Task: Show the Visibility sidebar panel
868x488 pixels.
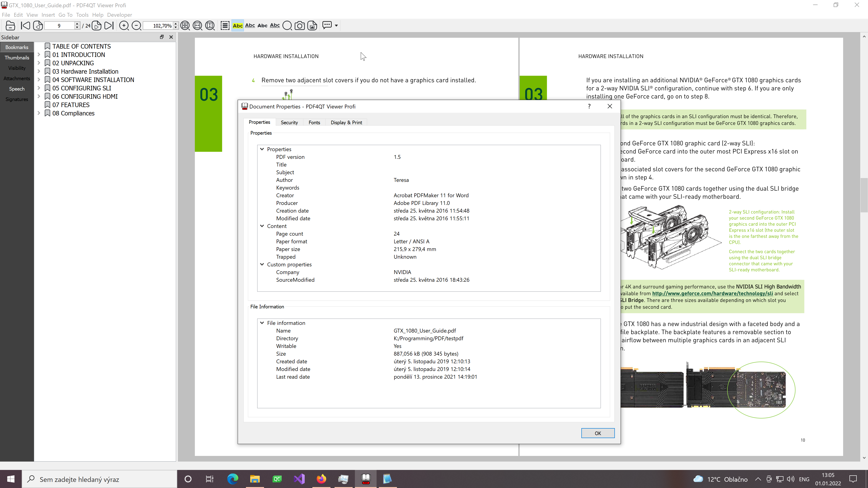Action: tap(17, 68)
